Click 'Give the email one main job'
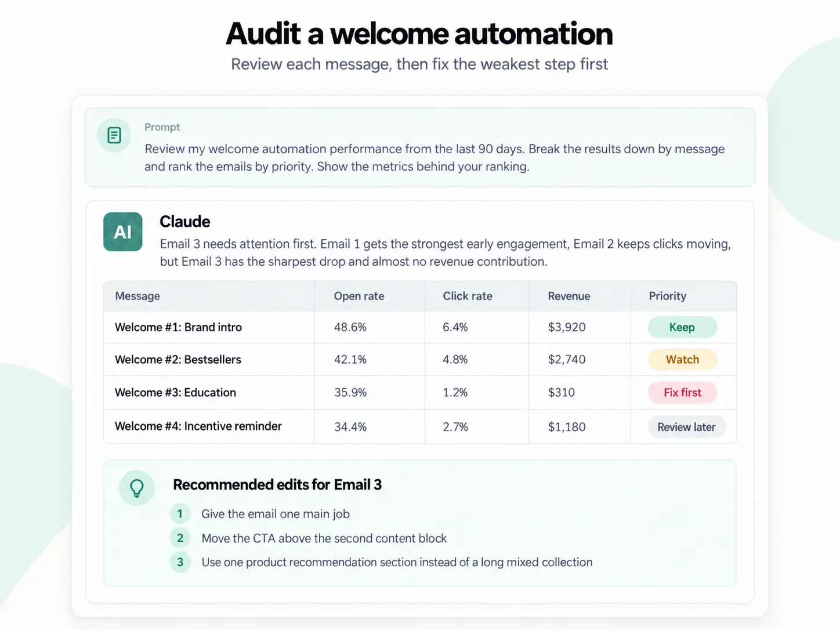The height and width of the screenshot is (630, 840). point(276,514)
